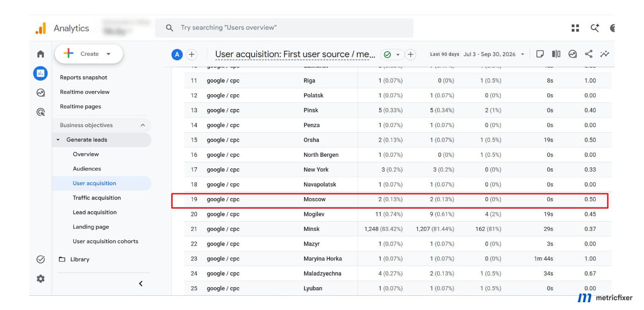
Task: Click the colorful plus icon on Create
Action: point(69,53)
